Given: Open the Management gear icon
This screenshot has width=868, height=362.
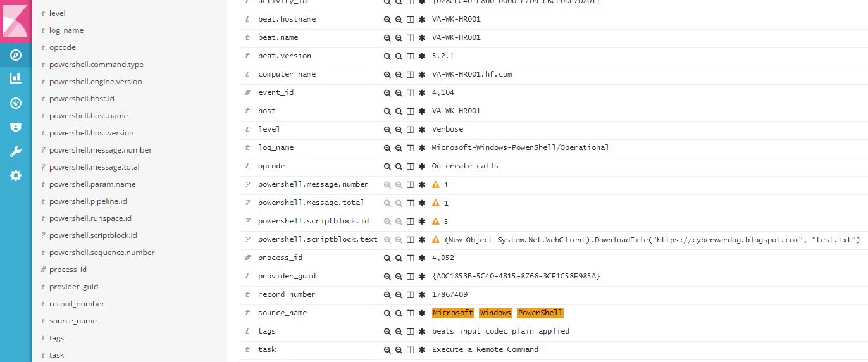Looking at the screenshot, I should click(x=16, y=175).
